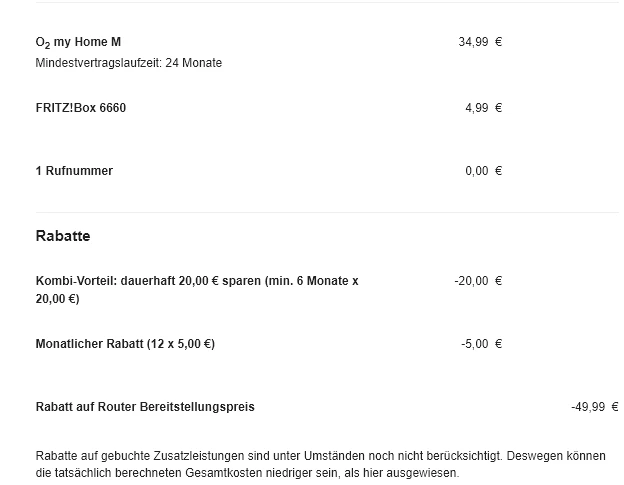Select the 0,00 € Rufnummer price

[476, 171]
